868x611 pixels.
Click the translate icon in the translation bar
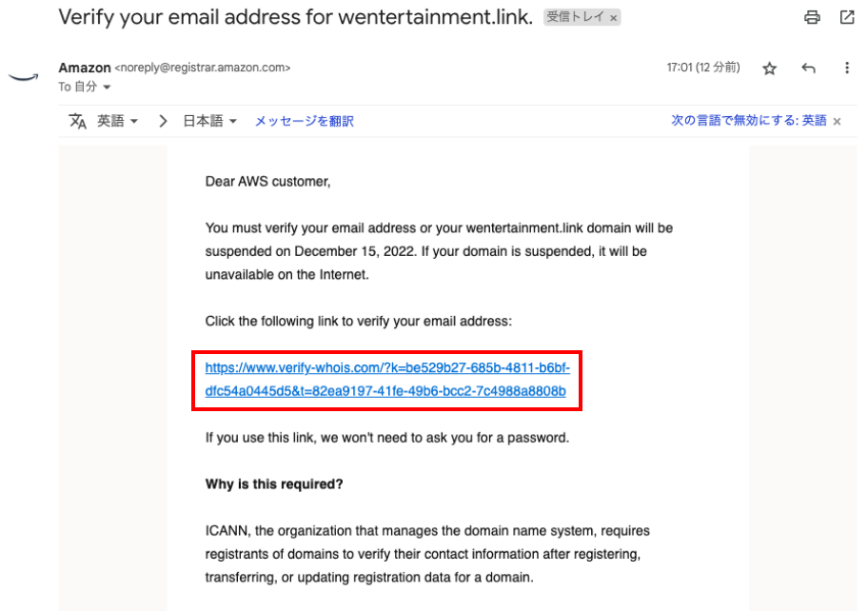coord(78,121)
